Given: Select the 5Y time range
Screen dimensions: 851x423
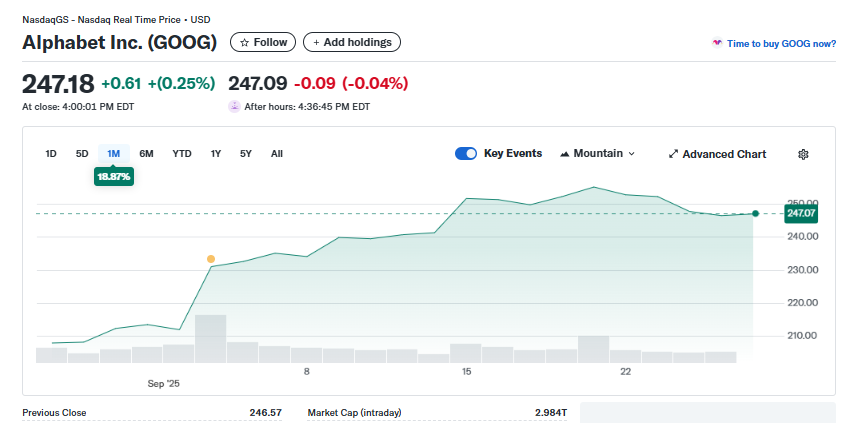Looking at the screenshot, I should 246,154.
